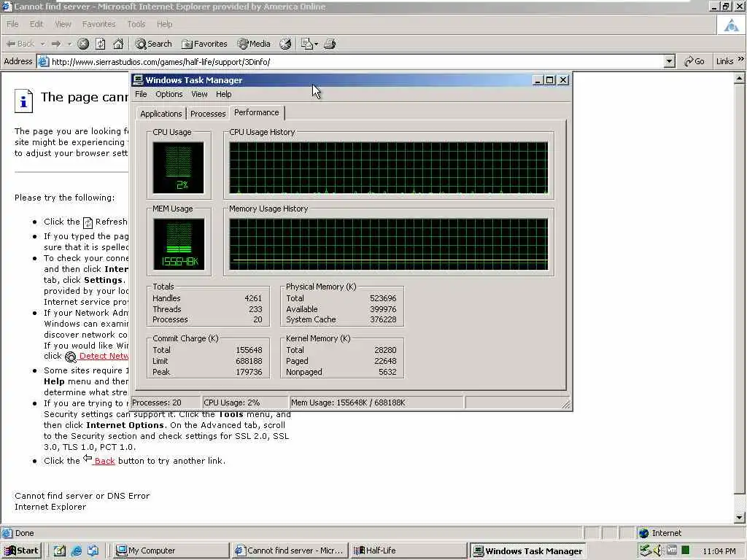747x560 pixels.
Task: Expand the address bar dropdown list
Action: click(670, 61)
